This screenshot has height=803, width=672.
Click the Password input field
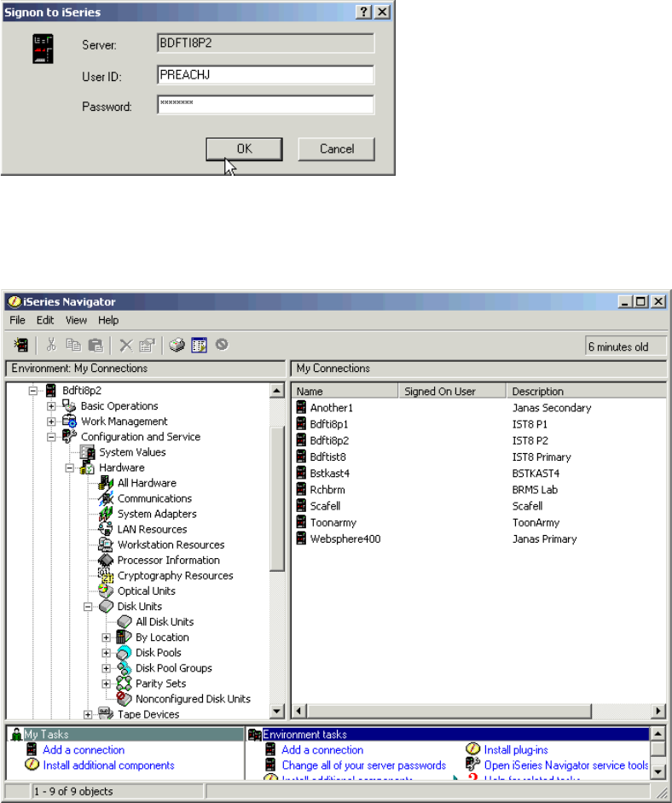click(265, 104)
